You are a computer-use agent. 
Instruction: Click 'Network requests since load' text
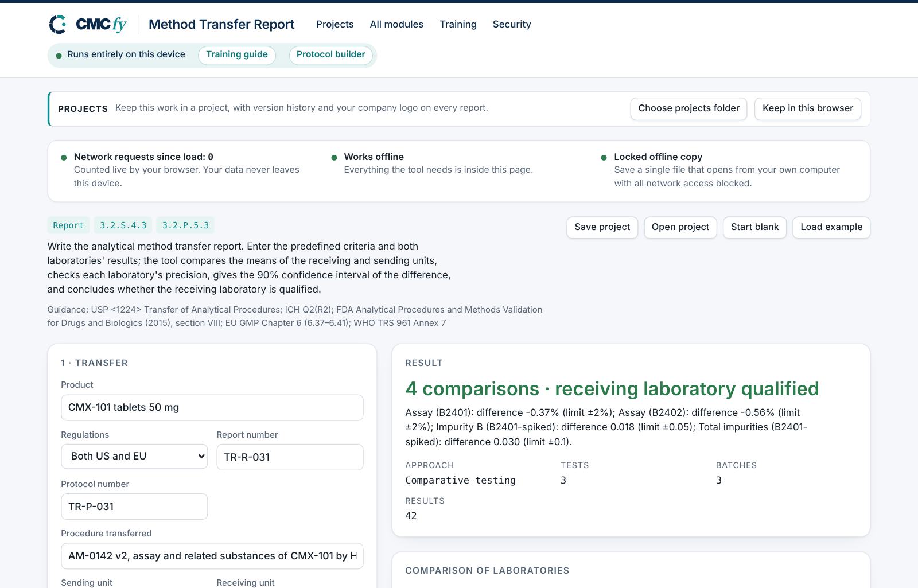143,157
